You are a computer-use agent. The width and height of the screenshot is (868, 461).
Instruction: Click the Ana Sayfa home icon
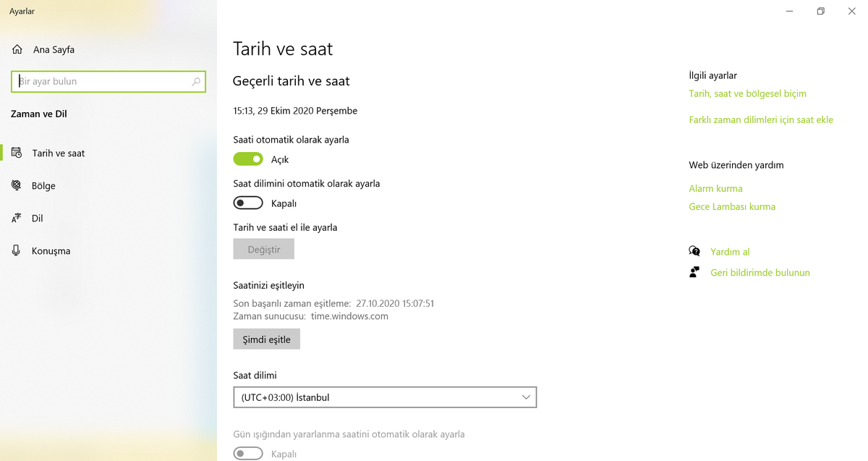(17, 50)
